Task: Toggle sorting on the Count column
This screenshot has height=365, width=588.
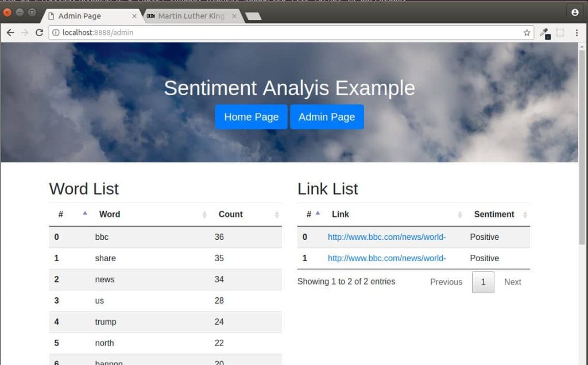Action: (231, 214)
